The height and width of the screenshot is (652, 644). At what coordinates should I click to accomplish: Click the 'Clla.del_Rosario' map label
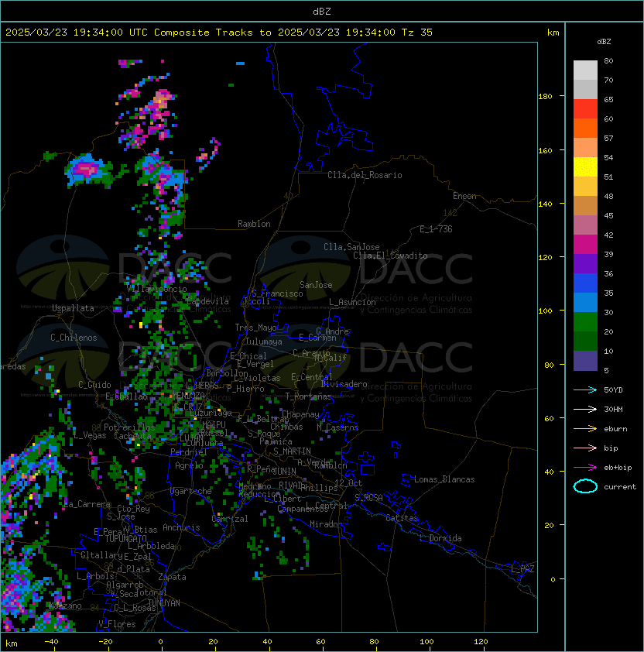click(x=365, y=175)
